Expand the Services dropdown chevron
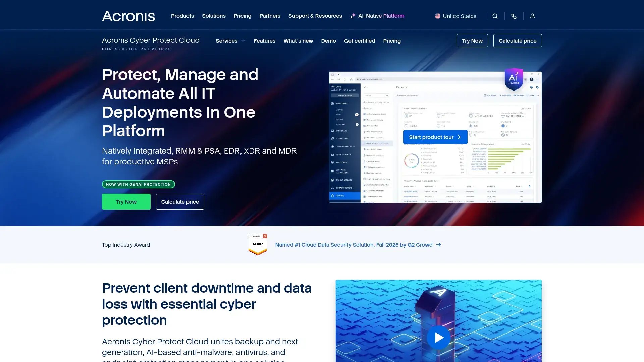This screenshot has width=644, height=362. [243, 41]
